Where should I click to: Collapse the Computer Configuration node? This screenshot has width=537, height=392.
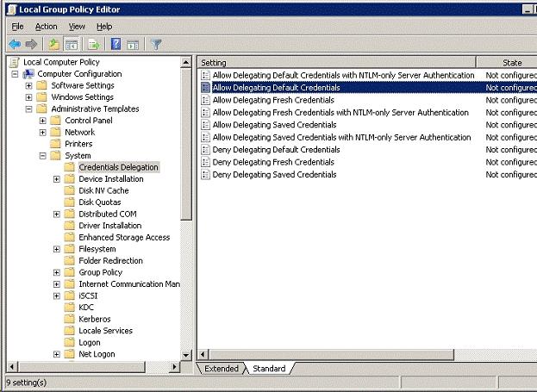click(x=15, y=74)
